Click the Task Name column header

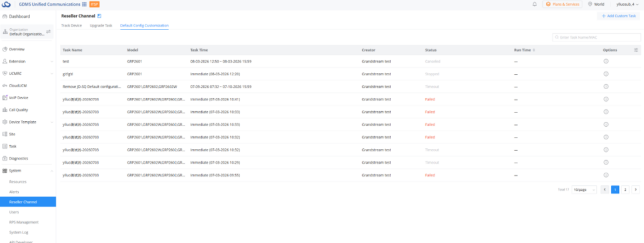[x=72, y=50]
